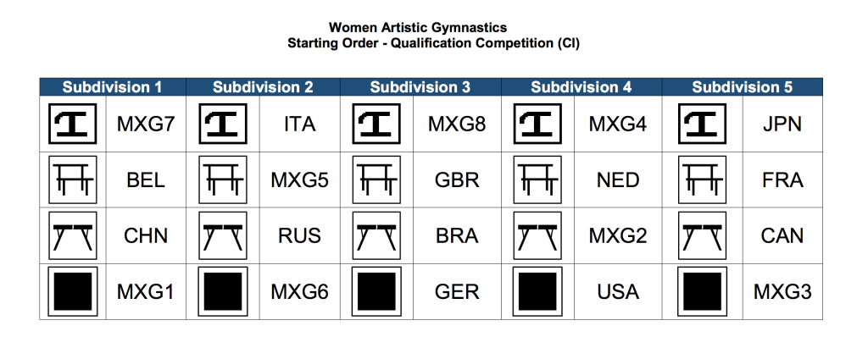Click the vault icon in Subdivision 1
The width and height of the screenshot is (868, 348).
point(73,124)
